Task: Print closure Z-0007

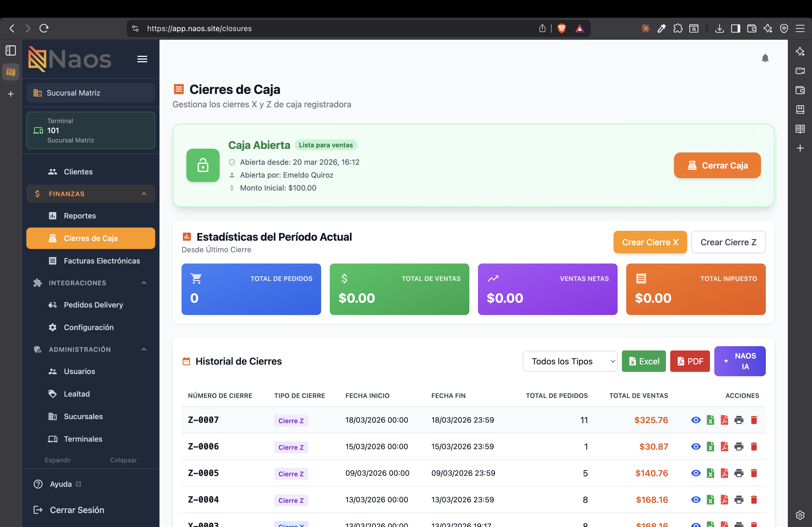Action: pos(739,420)
